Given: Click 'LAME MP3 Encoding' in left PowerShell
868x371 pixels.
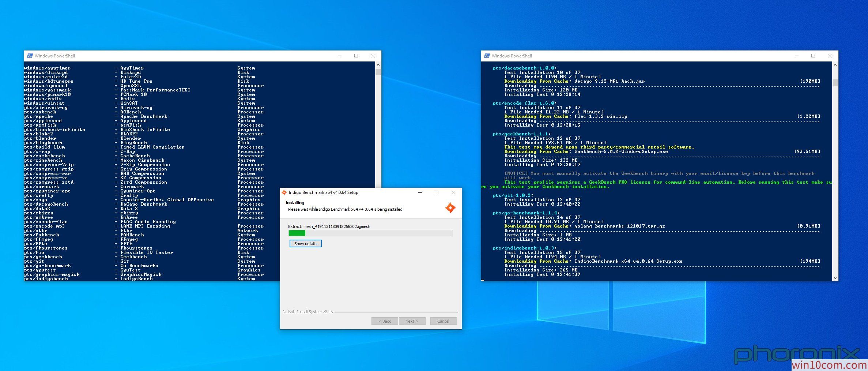Looking at the screenshot, I should click(145, 226).
